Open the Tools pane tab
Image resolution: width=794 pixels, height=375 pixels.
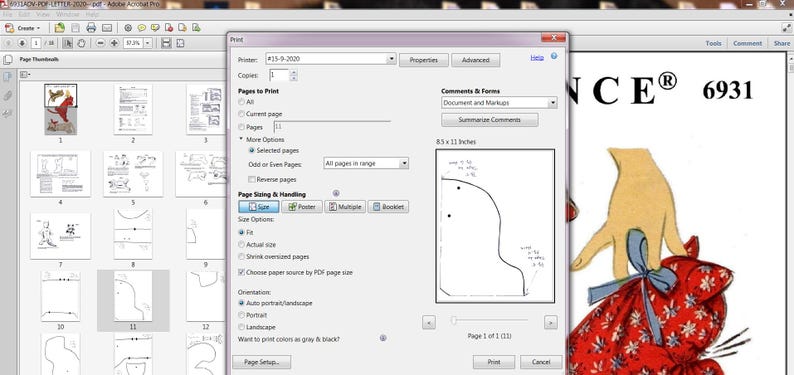tap(713, 44)
